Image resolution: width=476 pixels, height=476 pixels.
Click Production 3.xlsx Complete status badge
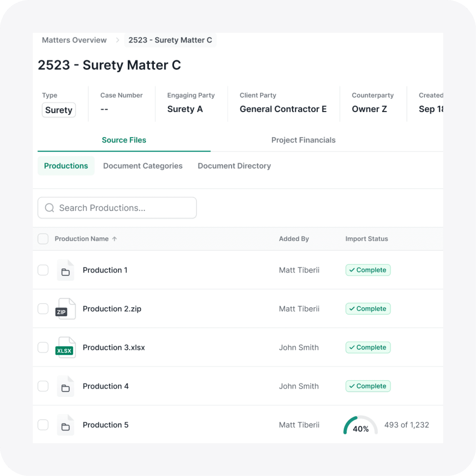point(368,347)
